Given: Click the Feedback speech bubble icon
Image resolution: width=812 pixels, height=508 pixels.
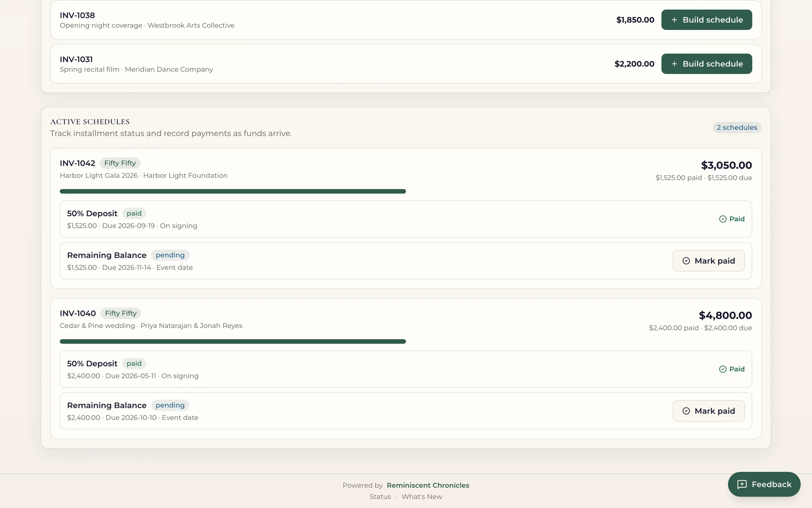Looking at the screenshot, I should coord(742,484).
